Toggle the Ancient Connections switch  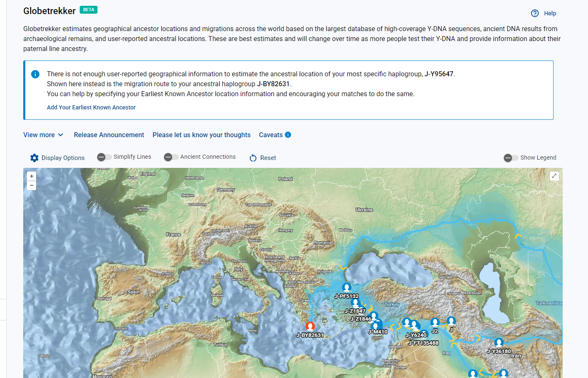pos(171,157)
